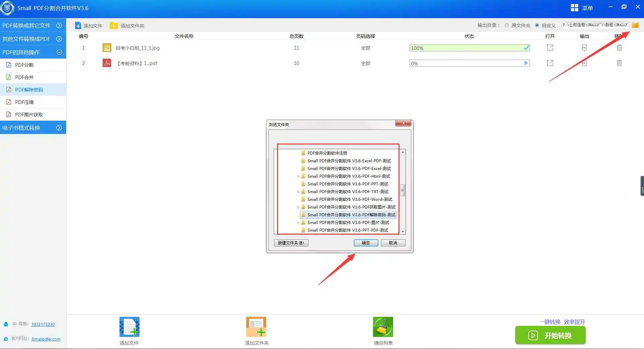
Task: Click output directory path field
Action: 595,25
